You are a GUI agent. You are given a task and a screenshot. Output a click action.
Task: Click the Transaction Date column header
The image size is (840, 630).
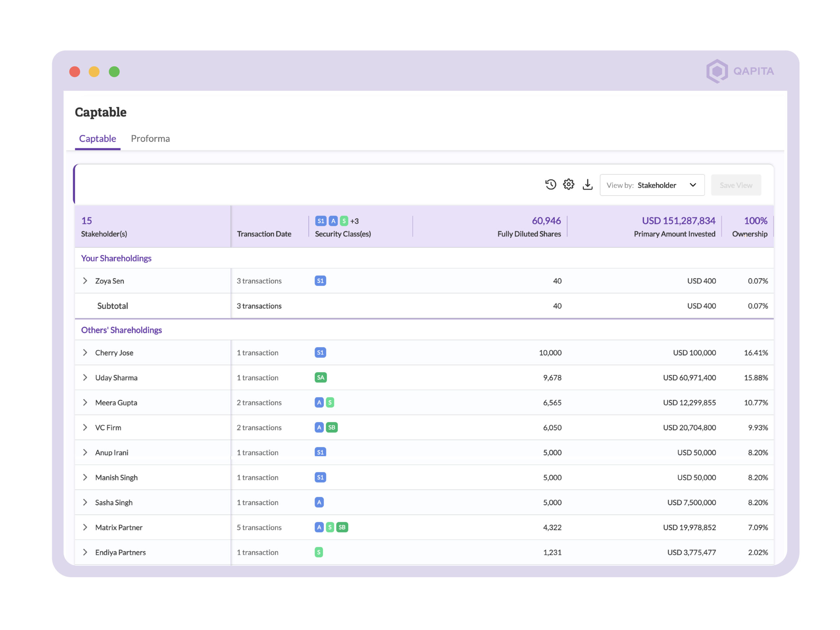tap(264, 234)
